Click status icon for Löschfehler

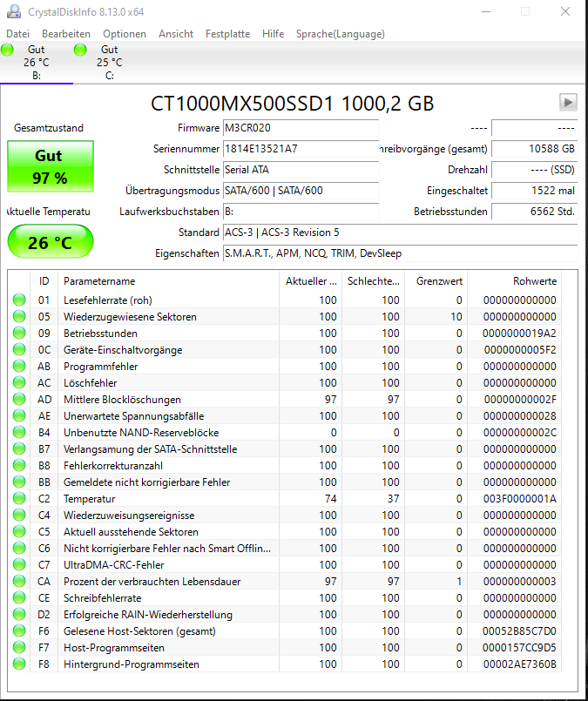click(19, 382)
